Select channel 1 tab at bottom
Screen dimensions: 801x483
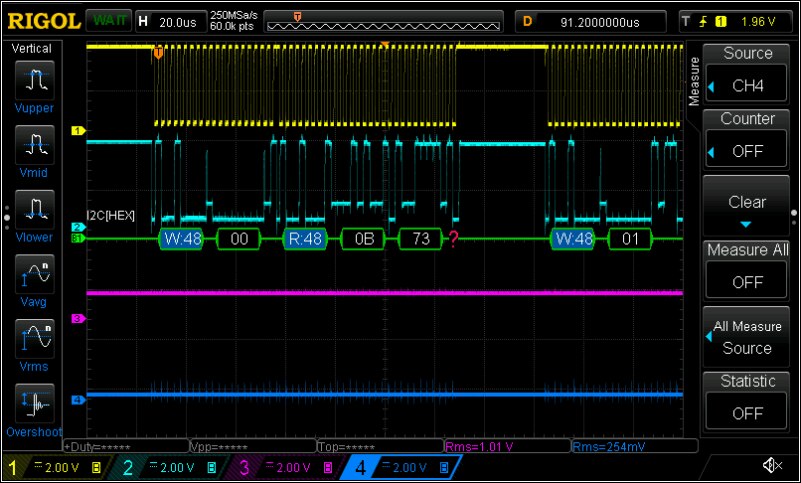tap(56, 467)
